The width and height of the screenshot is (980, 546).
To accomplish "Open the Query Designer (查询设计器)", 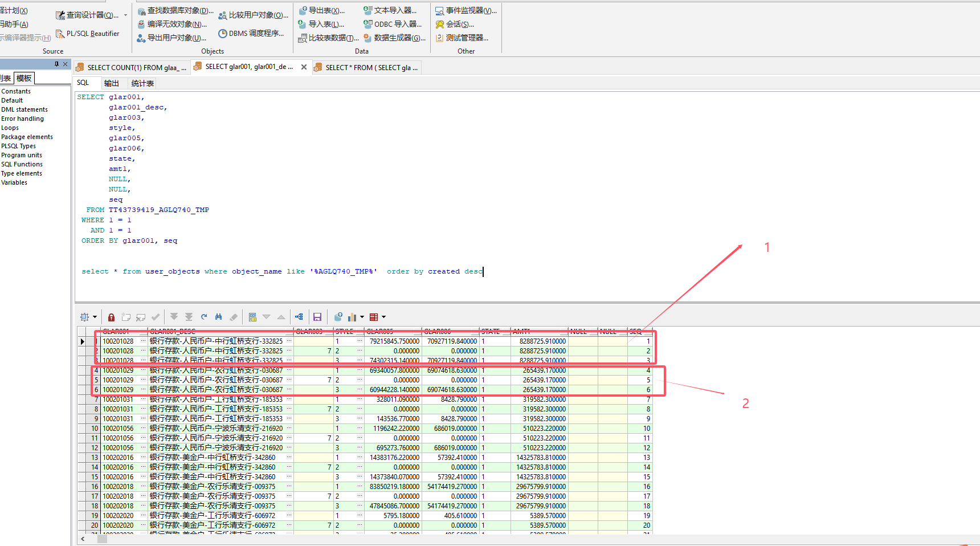I will [x=88, y=15].
